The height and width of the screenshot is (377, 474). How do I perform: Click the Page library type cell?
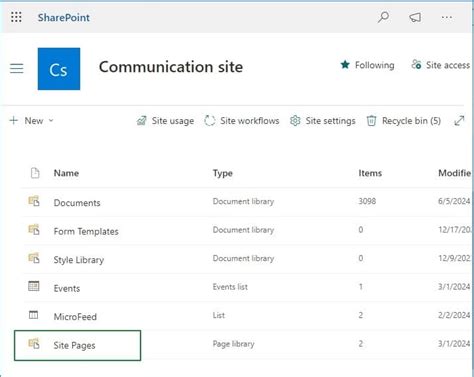[233, 344]
